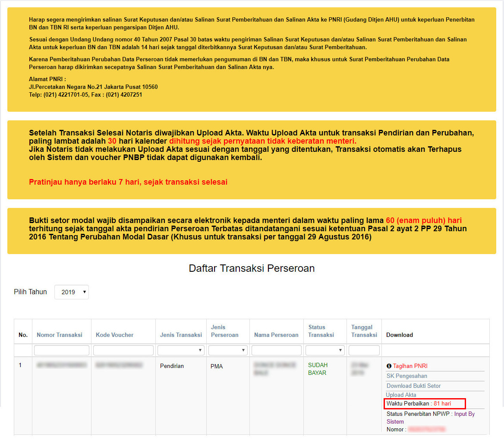Sort table by Kode Voucher header
The image size is (504, 440).
pos(115,335)
